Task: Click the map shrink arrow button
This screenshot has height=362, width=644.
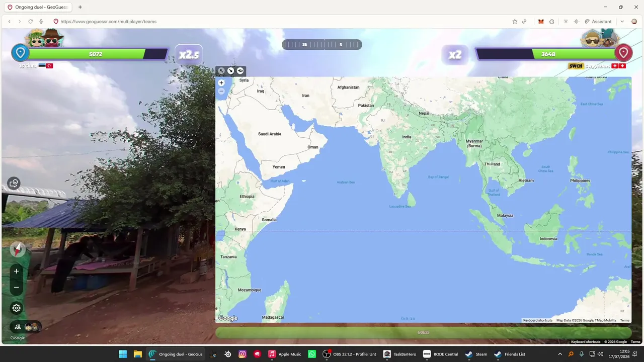Action: (230, 71)
